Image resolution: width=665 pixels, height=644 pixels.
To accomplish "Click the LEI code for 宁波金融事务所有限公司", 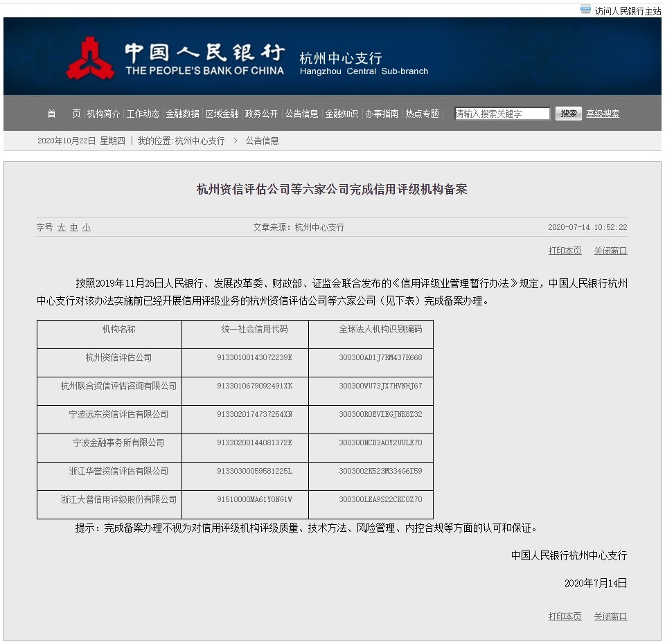I will coord(380,442).
